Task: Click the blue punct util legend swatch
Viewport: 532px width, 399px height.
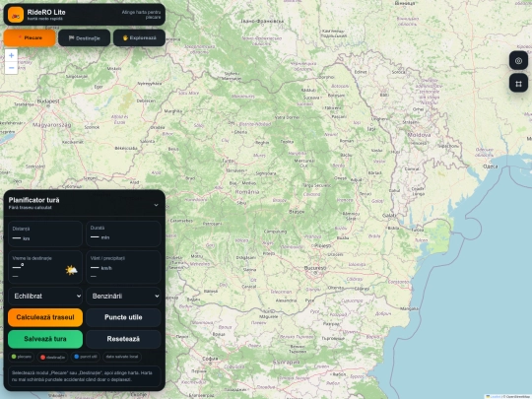Action: click(x=76, y=357)
